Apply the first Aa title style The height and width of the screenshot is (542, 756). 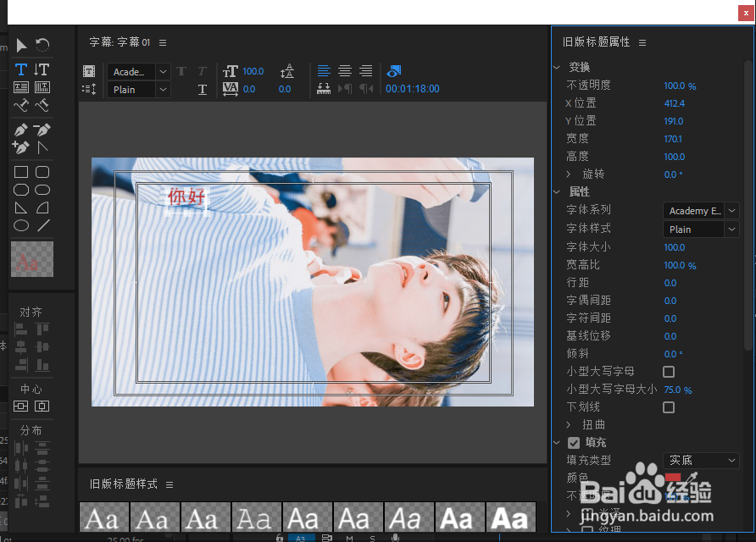click(104, 517)
